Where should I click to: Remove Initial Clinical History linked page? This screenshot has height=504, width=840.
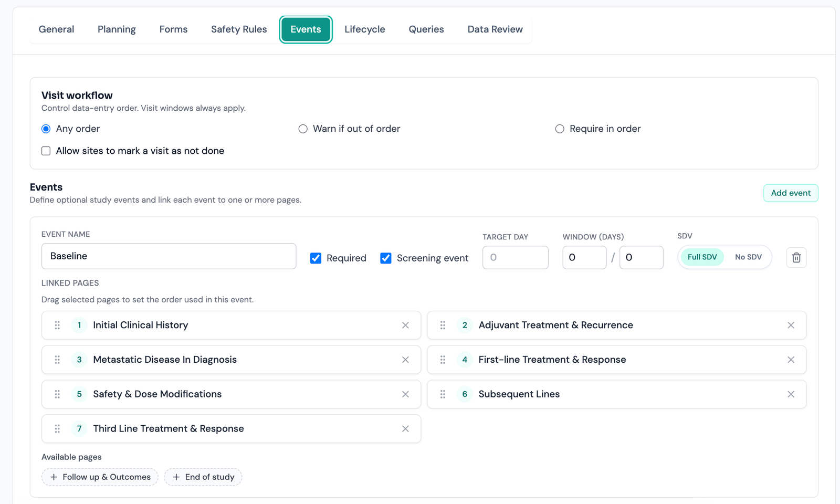coord(405,325)
